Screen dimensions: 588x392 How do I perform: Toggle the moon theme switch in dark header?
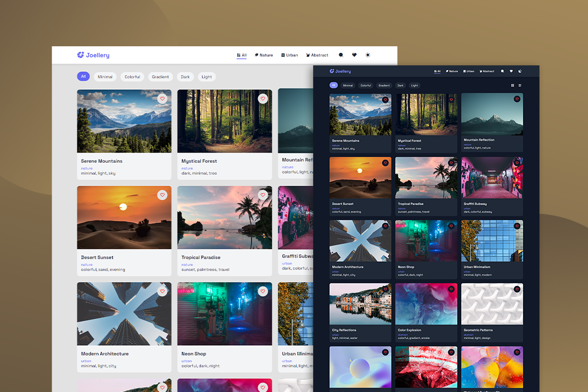point(520,71)
